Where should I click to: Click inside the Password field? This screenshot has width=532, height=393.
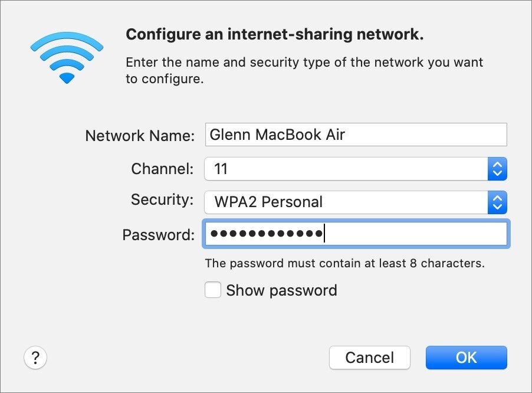tap(356, 234)
